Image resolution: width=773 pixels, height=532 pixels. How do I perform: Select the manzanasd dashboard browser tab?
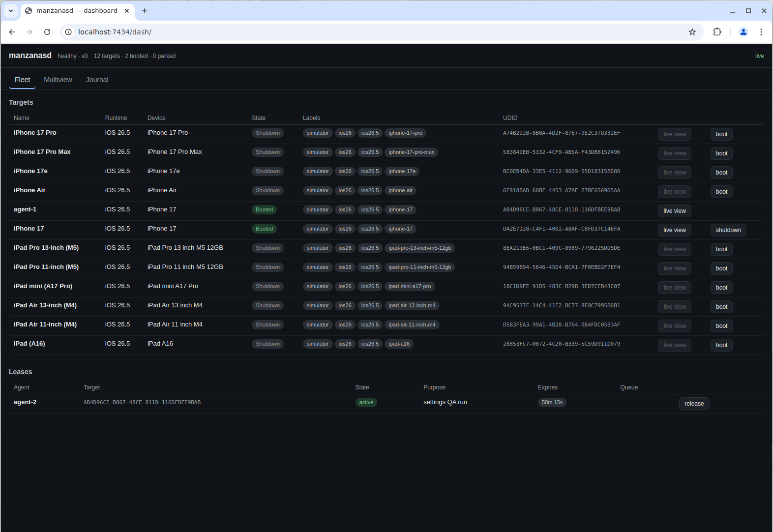click(x=77, y=11)
